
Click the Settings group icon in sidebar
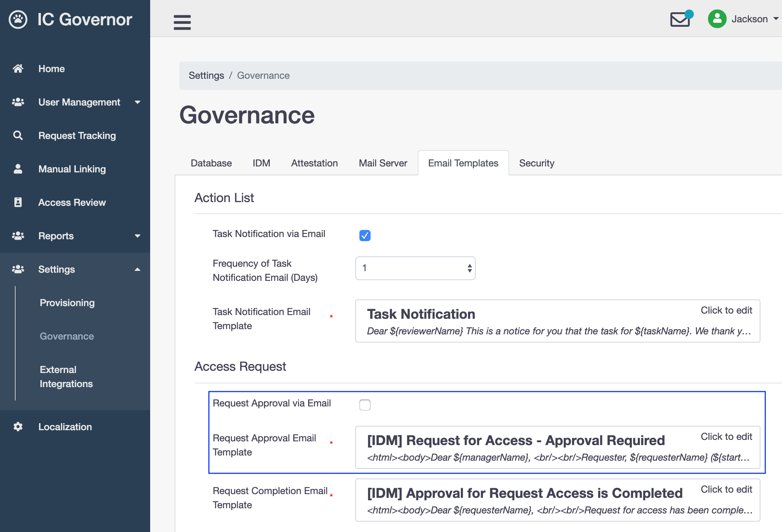18,269
